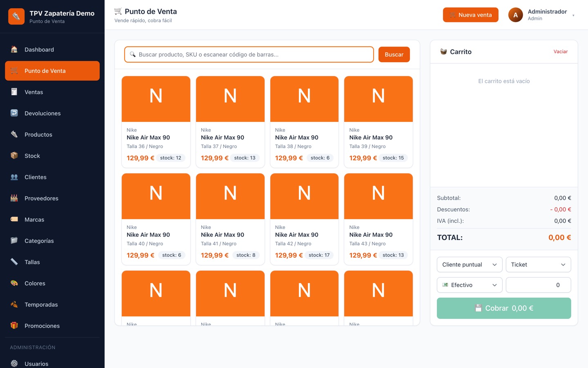Click the Clientes people icon

point(14,177)
